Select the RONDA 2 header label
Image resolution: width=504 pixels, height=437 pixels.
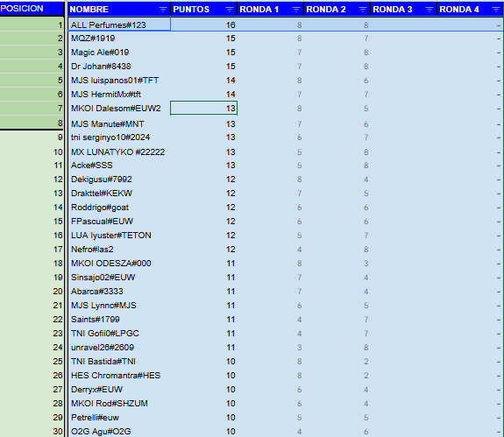(326, 10)
